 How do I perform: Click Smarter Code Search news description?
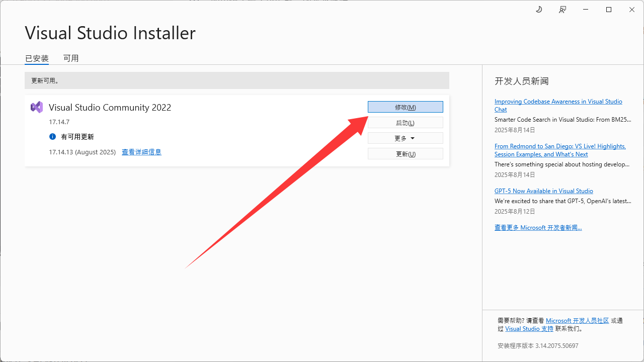click(x=562, y=120)
